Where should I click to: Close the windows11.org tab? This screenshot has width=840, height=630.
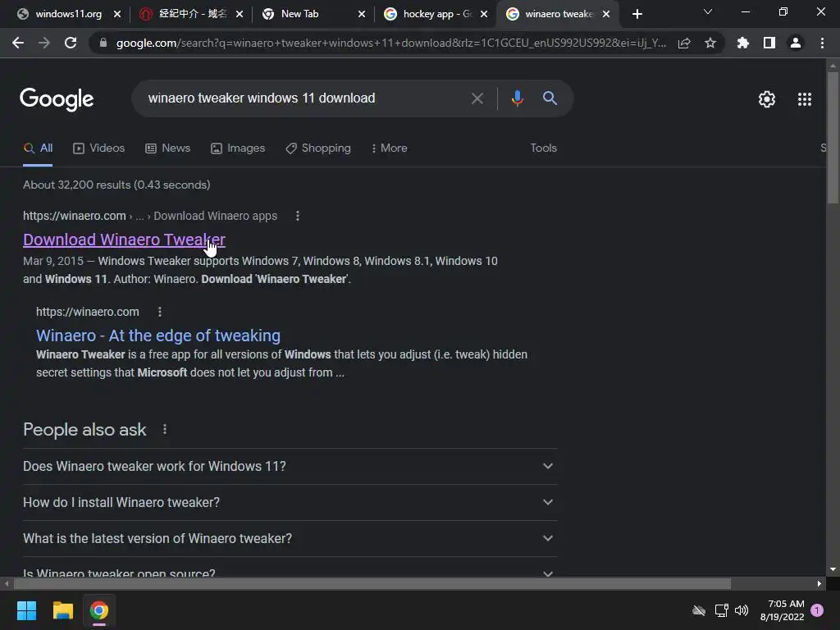116,15
